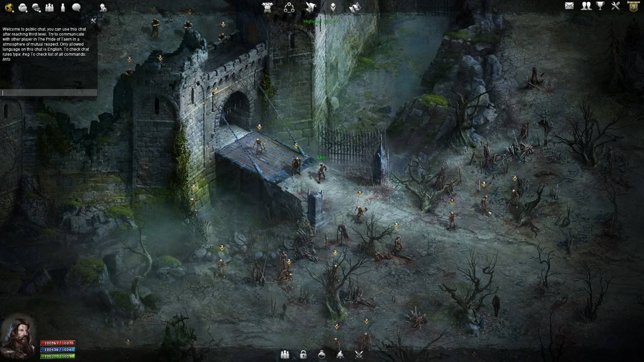Screen dimensions: 644x362
Task: Open the world map globe icon
Action: [x=8, y=8]
